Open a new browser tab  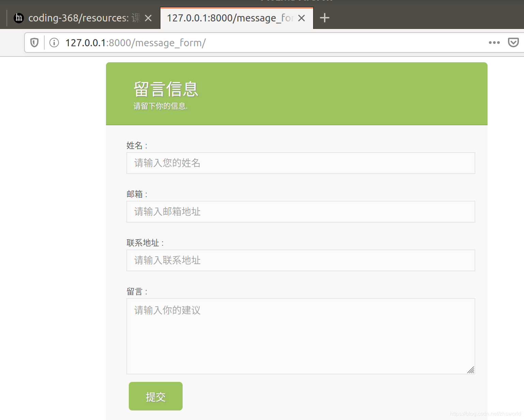[325, 18]
